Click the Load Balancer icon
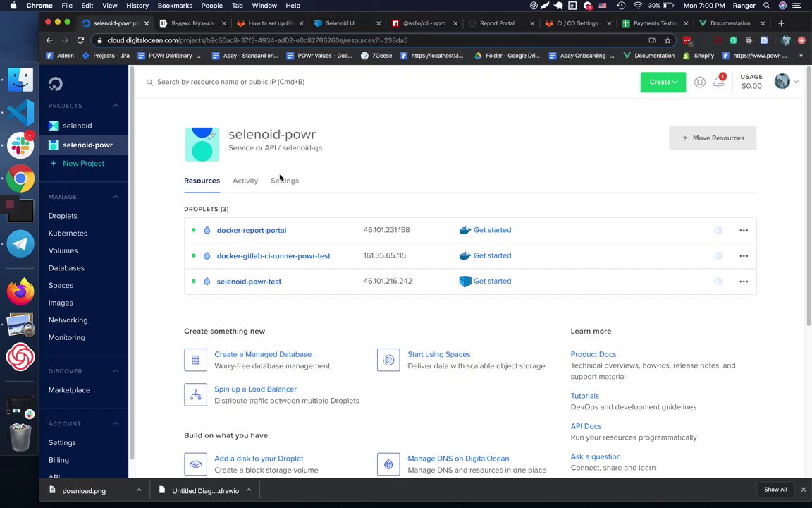812x508 pixels. point(195,394)
